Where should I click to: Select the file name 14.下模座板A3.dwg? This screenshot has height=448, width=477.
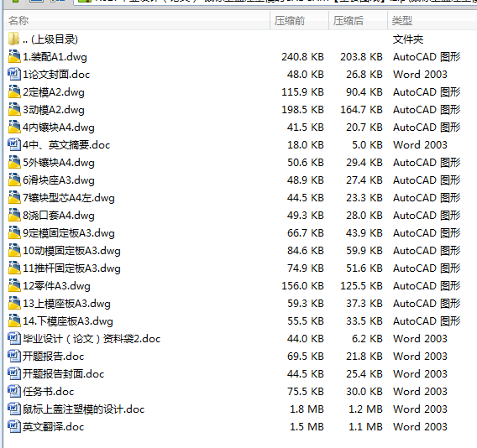(x=68, y=321)
